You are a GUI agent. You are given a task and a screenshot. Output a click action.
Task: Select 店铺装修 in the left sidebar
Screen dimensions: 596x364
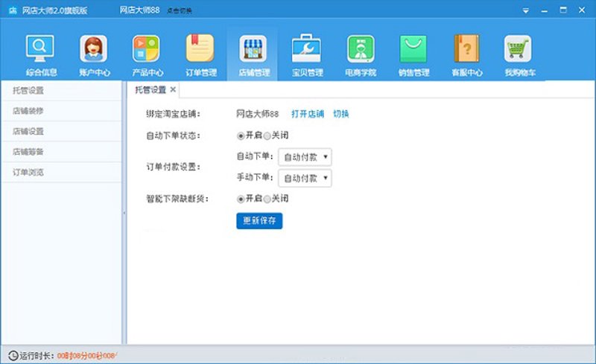click(61, 111)
